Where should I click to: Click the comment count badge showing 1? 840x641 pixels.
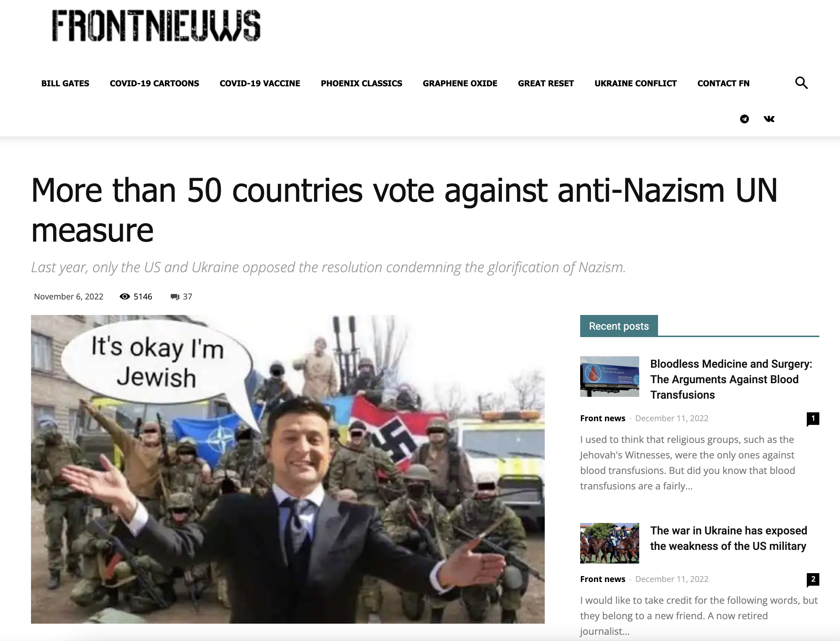pos(813,419)
